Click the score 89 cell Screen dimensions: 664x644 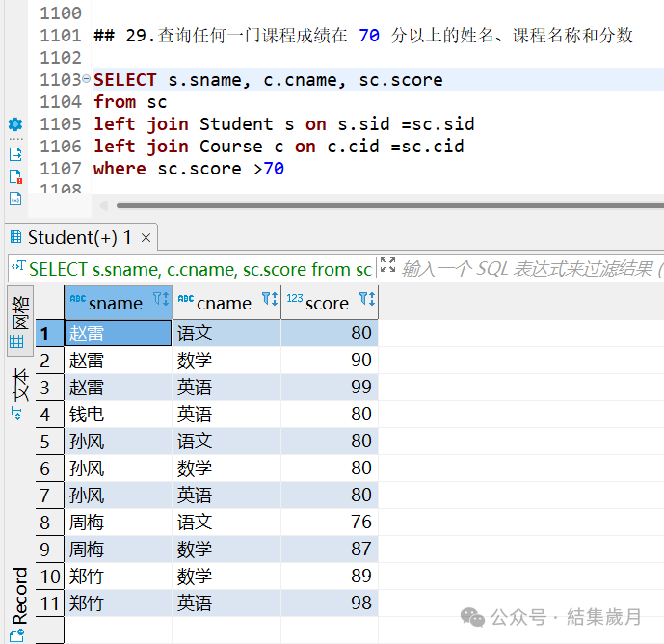[330, 577]
